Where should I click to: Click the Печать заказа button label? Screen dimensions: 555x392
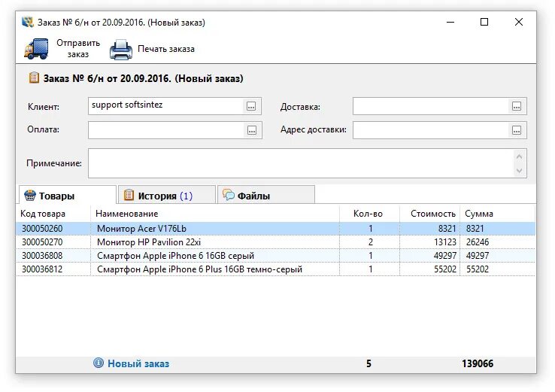click(166, 49)
